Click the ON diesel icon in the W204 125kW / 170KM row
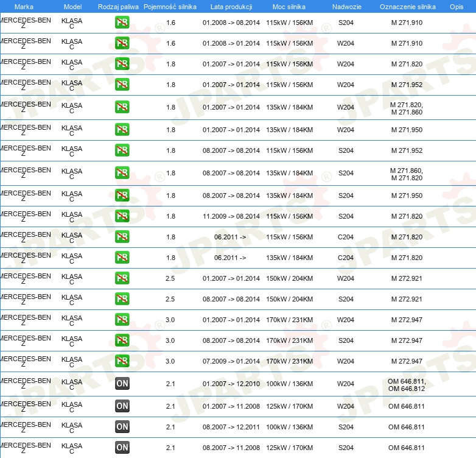Screen dimensions: 476x458 (122, 406)
